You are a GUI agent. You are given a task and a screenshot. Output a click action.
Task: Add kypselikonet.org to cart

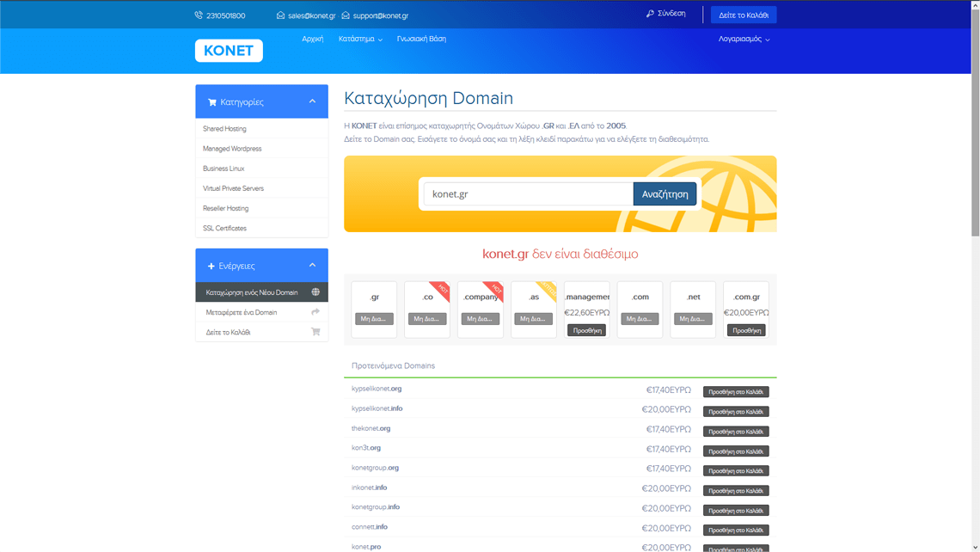tap(736, 392)
